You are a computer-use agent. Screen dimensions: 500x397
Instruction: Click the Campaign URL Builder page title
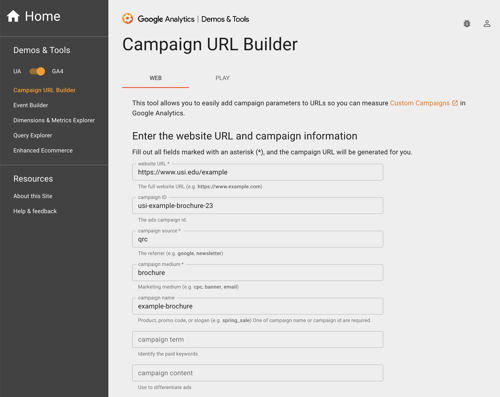210,45
